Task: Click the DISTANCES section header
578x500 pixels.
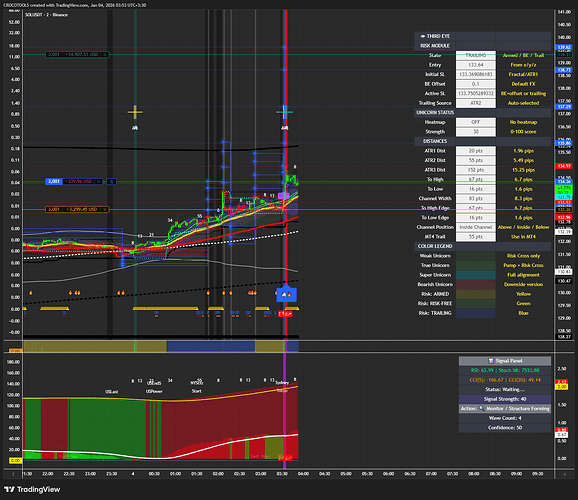Action: point(435,141)
